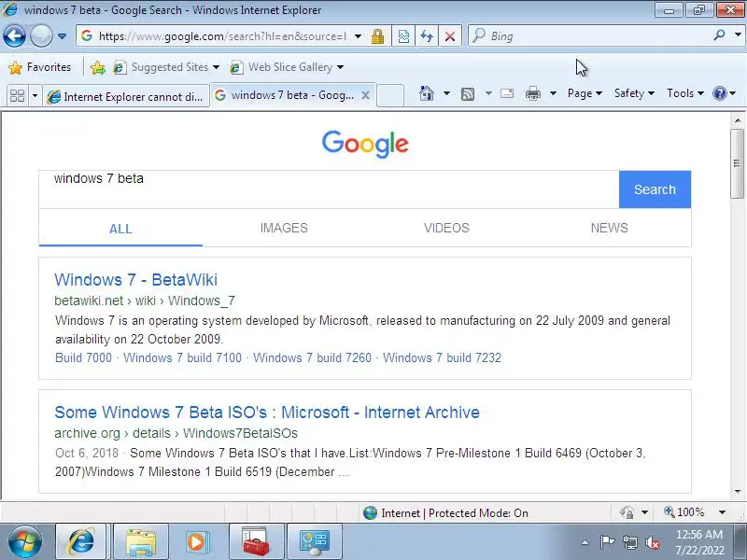Open the Build 7000 sublink

coord(83,357)
